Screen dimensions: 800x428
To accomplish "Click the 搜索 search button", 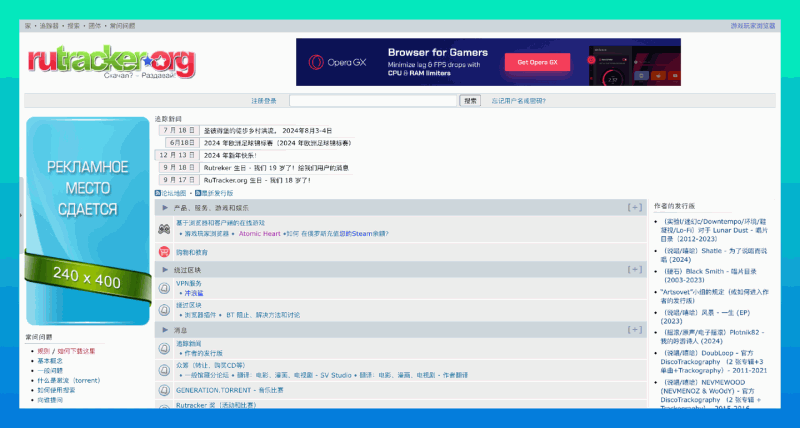I will [x=470, y=101].
